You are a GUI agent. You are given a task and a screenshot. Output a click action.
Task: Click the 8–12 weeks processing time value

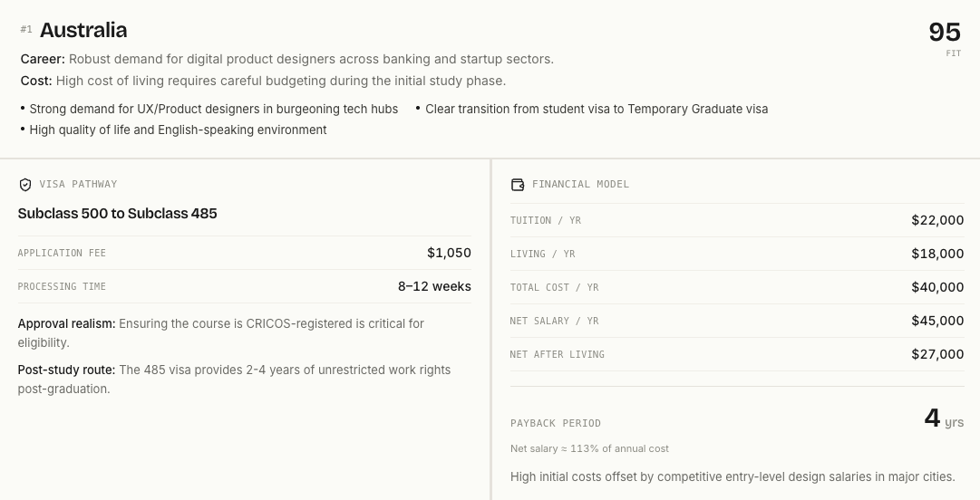point(434,286)
